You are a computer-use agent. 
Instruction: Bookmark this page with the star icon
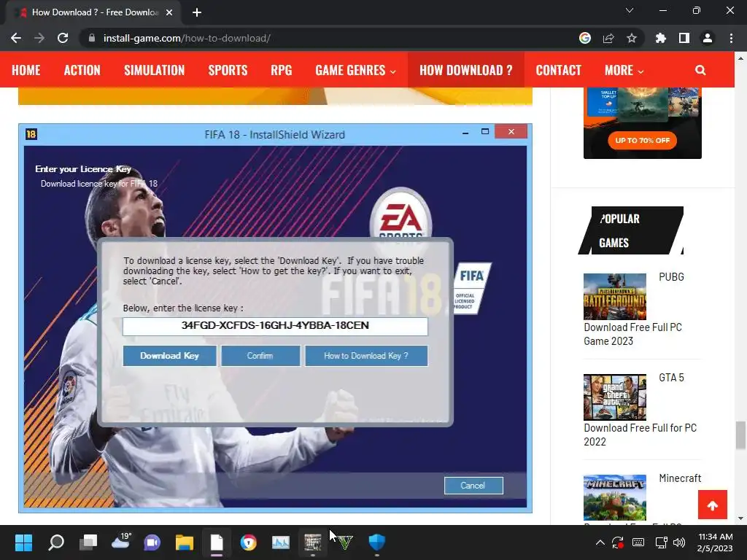click(x=632, y=38)
